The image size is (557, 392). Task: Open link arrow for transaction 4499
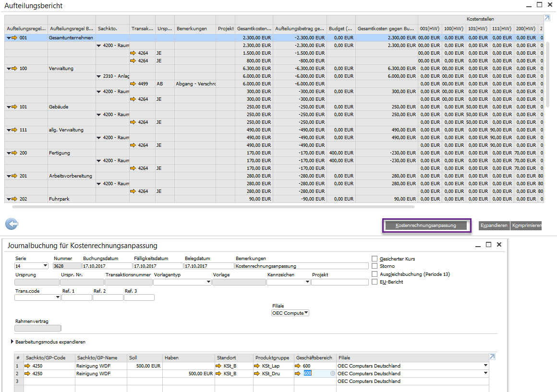coord(133,84)
